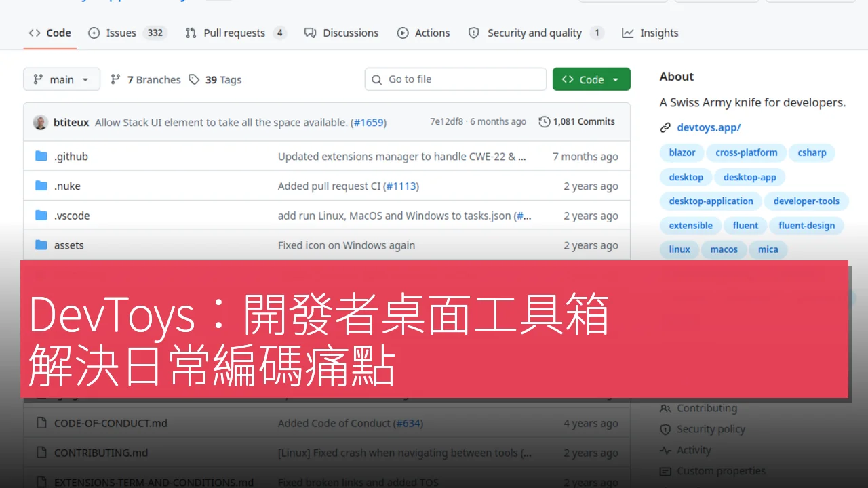The image size is (868, 488).
Task: Open the Contributing link in About
Action: pyautogui.click(x=698, y=408)
